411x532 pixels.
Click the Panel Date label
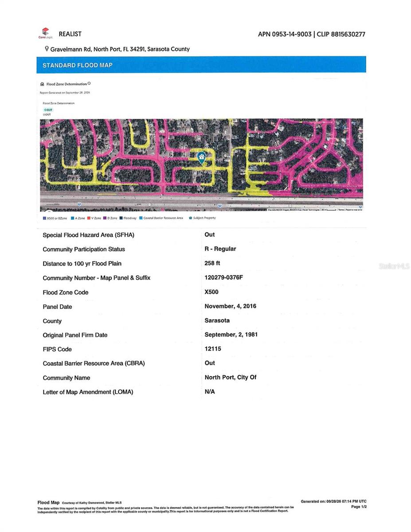[57, 307]
